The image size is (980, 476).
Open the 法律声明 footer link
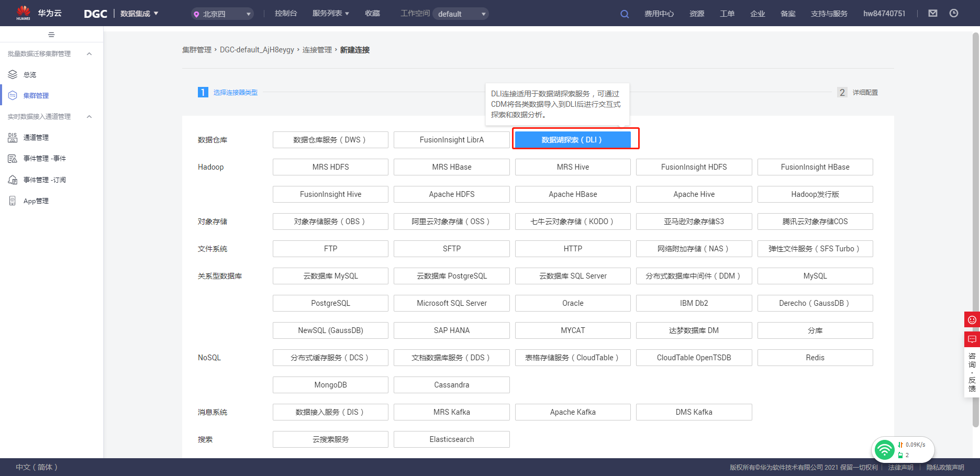[901, 467]
